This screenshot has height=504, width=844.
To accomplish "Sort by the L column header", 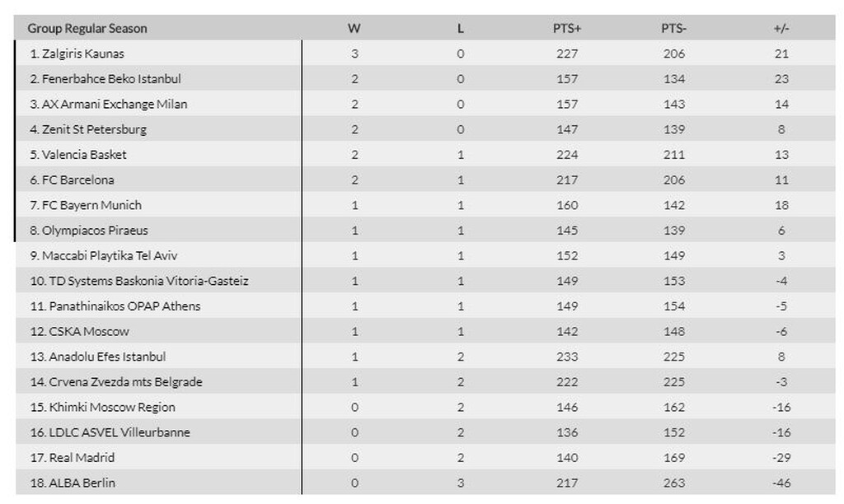I will click(x=461, y=28).
